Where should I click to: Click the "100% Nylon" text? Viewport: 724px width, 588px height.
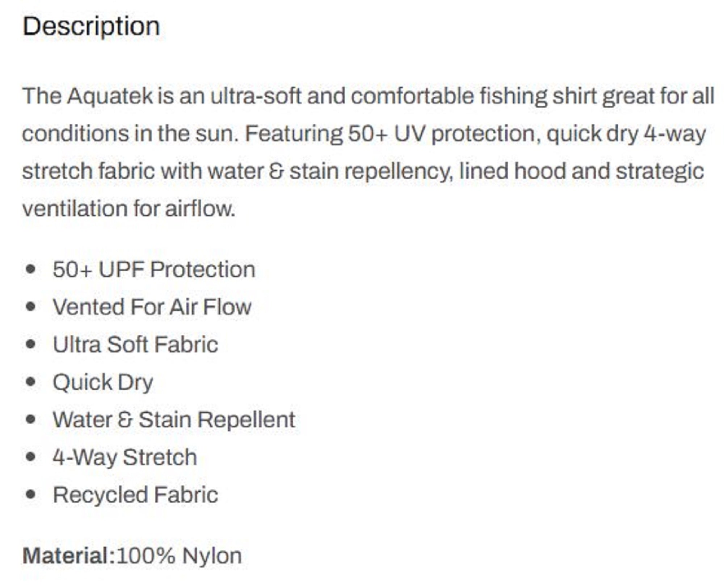point(179,556)
